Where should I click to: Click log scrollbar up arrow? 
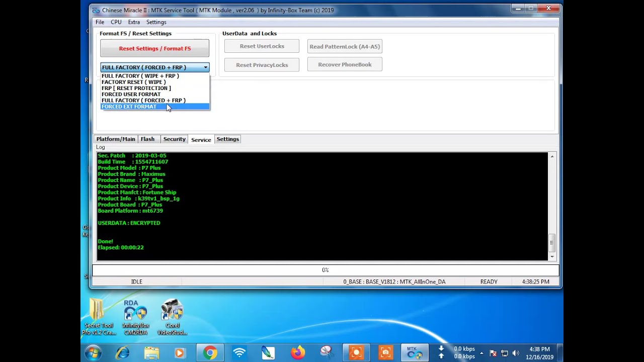(552, 156)
